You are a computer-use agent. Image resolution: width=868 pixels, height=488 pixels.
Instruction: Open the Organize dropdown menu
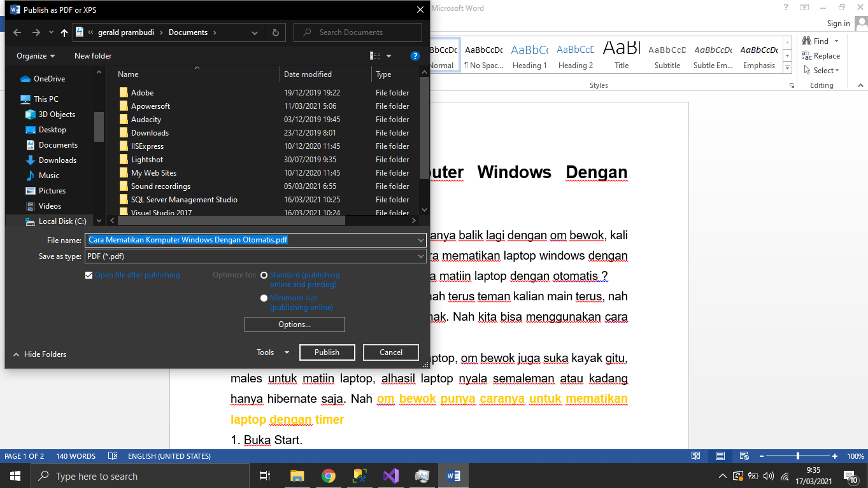(x=36, y=56)
